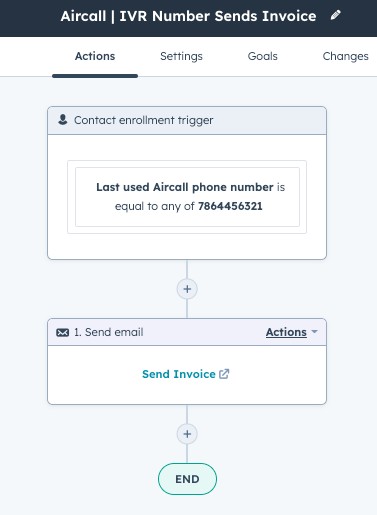Open the Goals tab
This screenshot has width=377, height=515.
(x=263, y=56)
